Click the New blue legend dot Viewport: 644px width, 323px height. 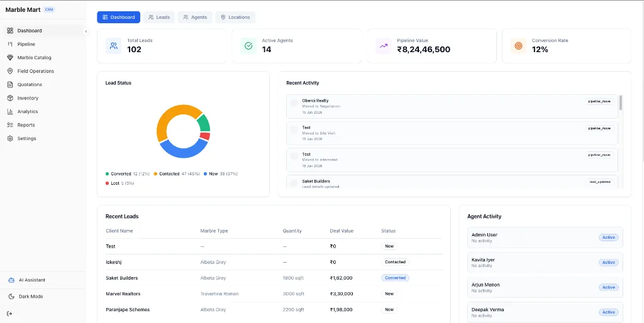click(x=206, y=174)
